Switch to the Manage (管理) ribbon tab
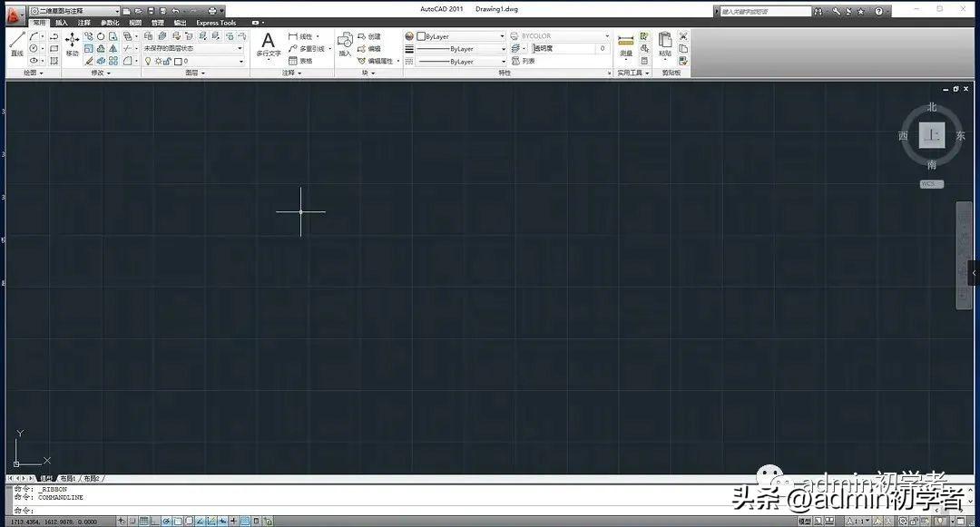980x527 pixels. click(x=158, y=23)
